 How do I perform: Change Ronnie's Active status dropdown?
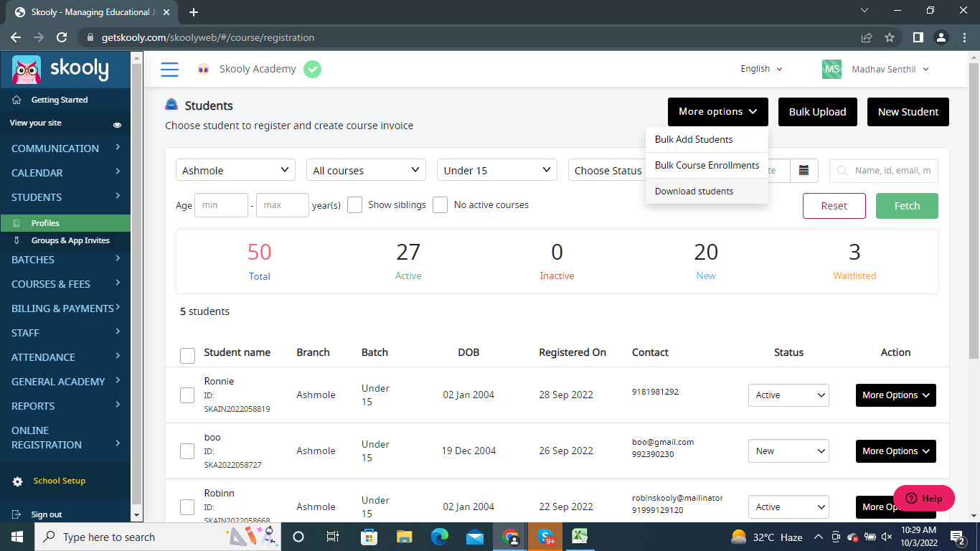788,395
